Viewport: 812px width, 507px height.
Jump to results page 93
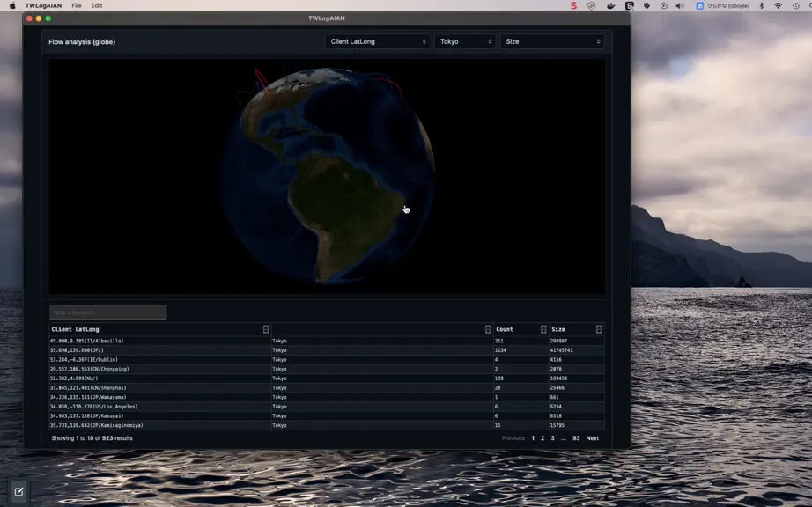(x=576, y=438)
